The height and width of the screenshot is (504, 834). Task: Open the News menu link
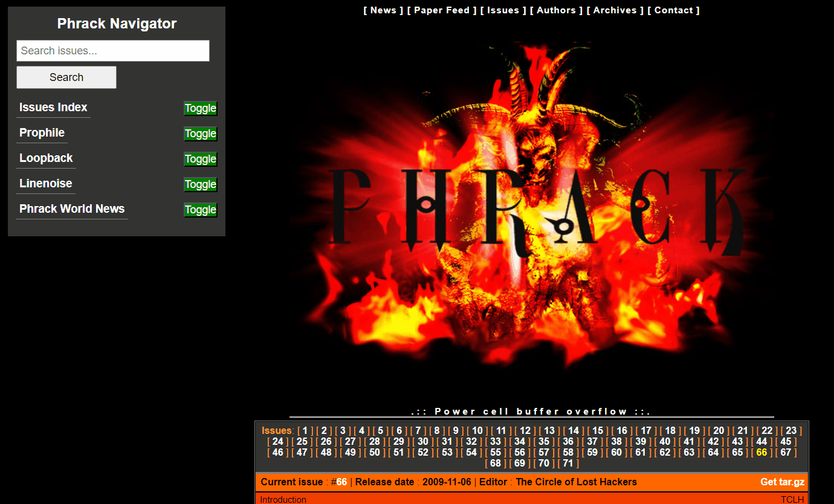pos(383,10)
